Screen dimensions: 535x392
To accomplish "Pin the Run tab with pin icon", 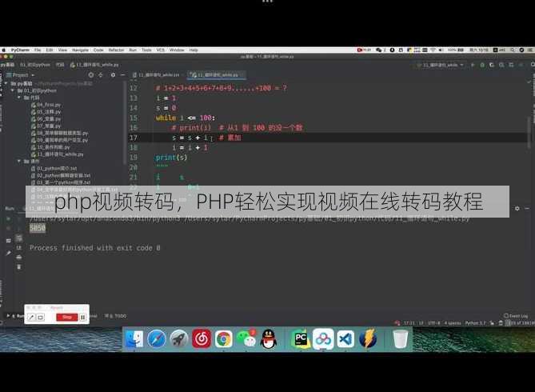I will point(8,254).
